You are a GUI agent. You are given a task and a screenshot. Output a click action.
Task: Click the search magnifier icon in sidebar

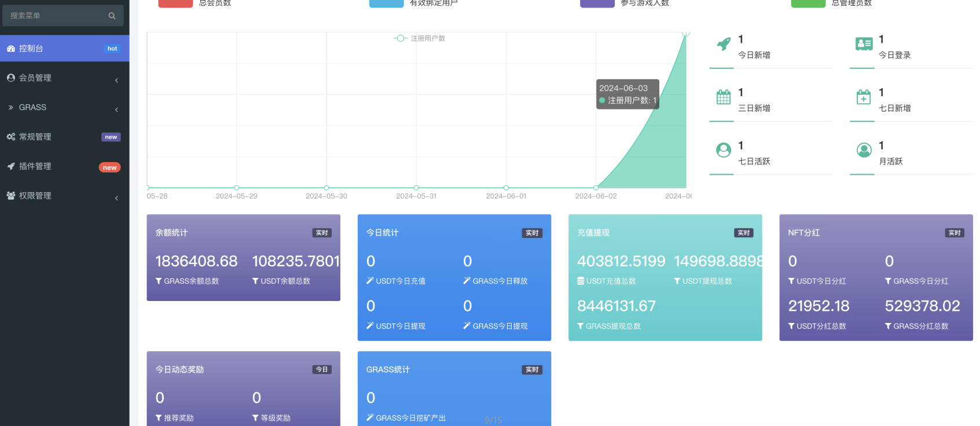pyautogui.click(x=112, y=16)
